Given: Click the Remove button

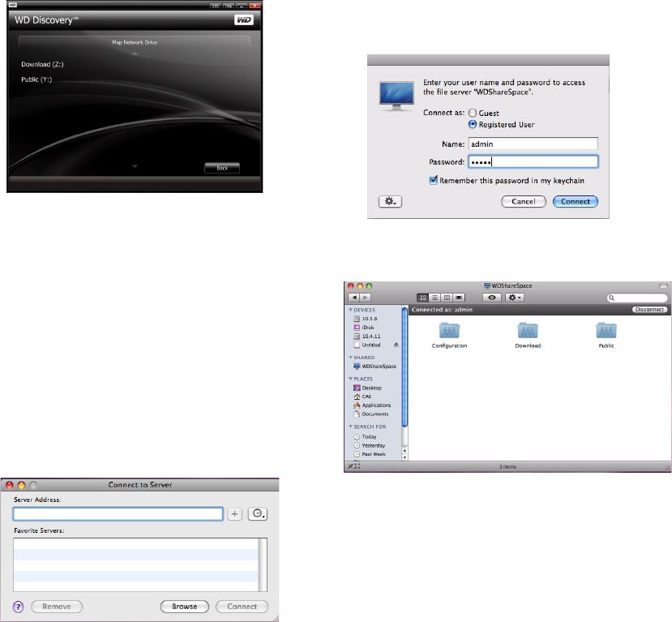Looking at the screenshot, I should (x=57, y=607).
